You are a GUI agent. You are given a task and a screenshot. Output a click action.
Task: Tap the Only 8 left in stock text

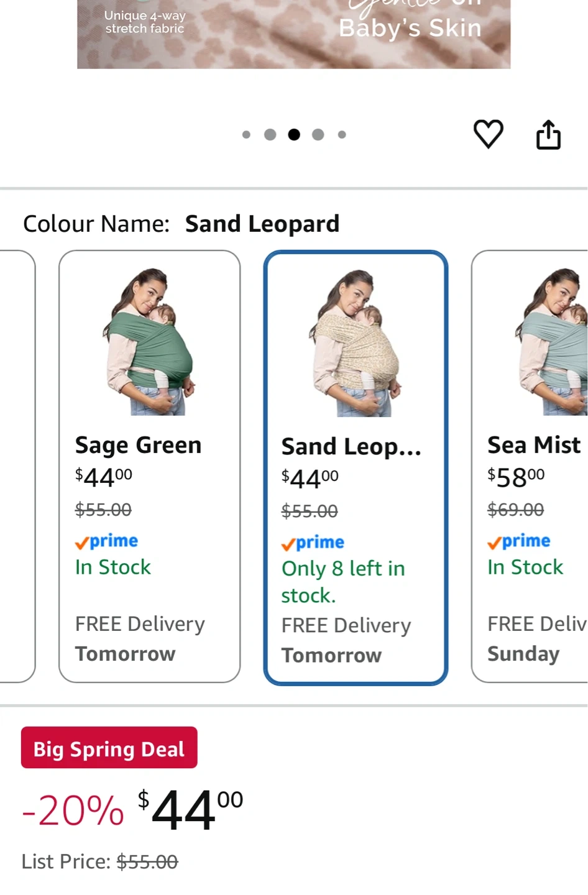tap(342, 582)
